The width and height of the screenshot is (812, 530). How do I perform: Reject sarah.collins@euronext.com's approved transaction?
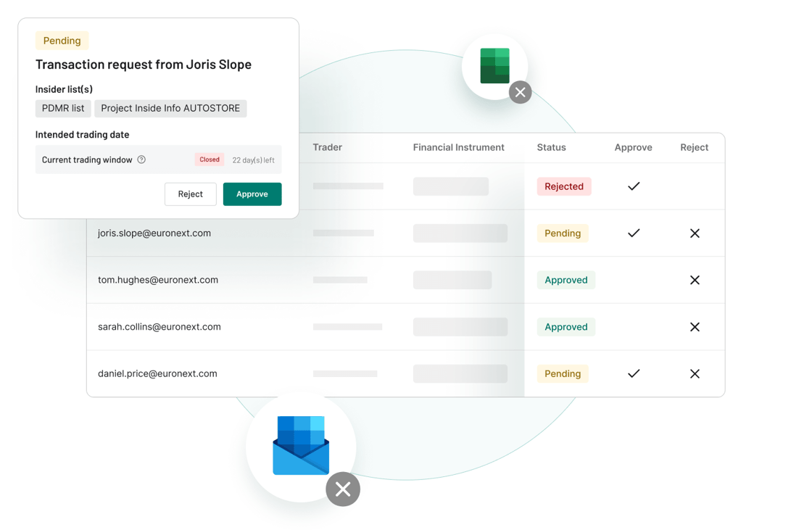click(x=694, y=326)
